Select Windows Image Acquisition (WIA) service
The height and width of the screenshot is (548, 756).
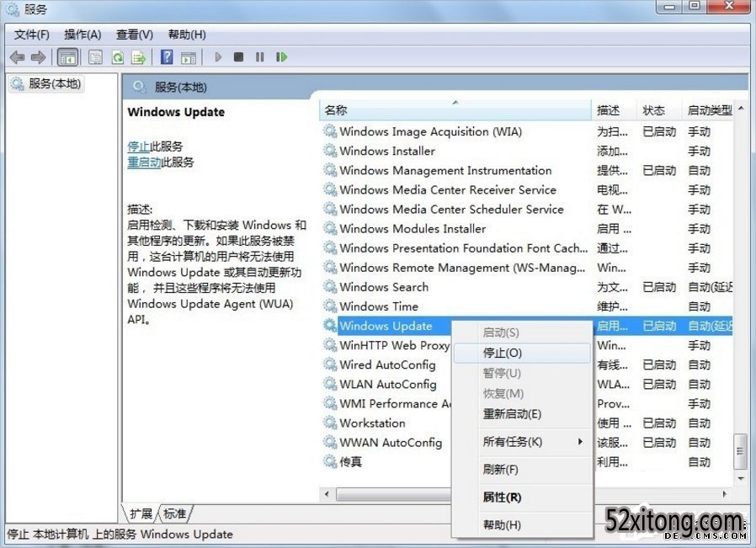tap(527, 131)
